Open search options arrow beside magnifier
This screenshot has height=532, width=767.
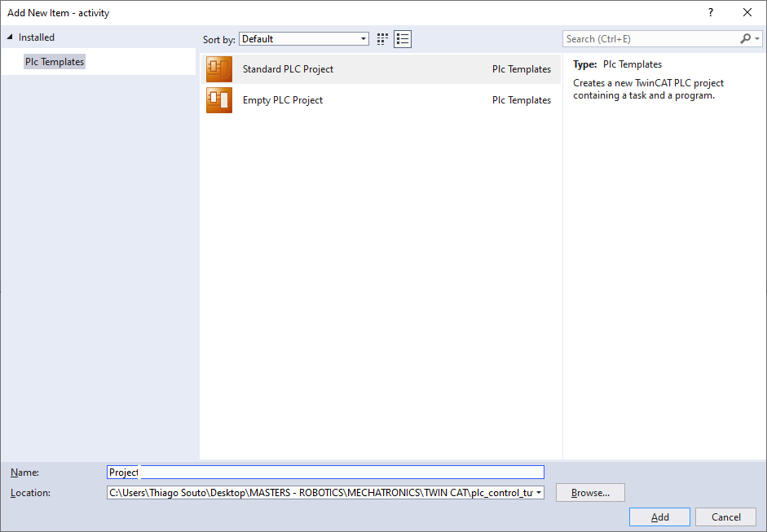point(757,39)
